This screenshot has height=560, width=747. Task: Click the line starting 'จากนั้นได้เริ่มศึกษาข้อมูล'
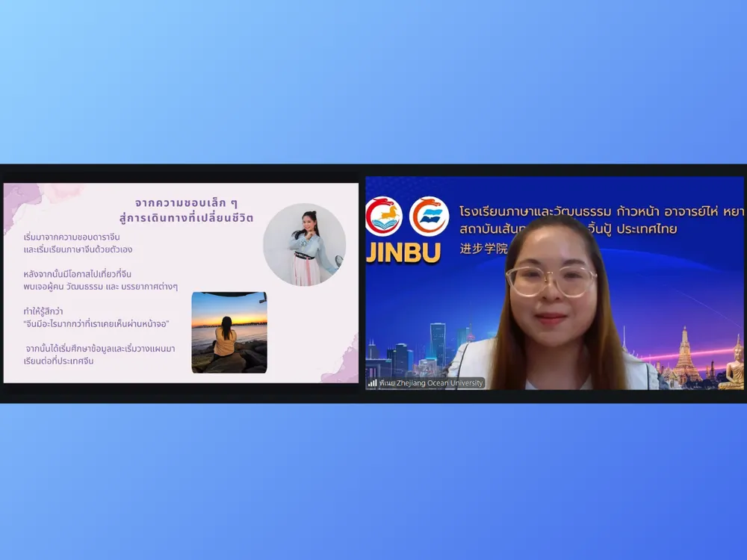(x=101, y=349)
